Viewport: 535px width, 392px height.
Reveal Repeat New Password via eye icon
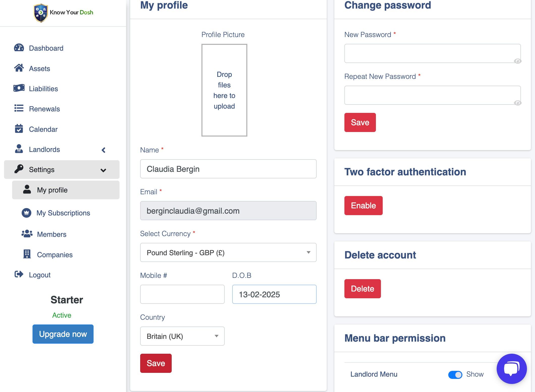click(x=517, y=103)
